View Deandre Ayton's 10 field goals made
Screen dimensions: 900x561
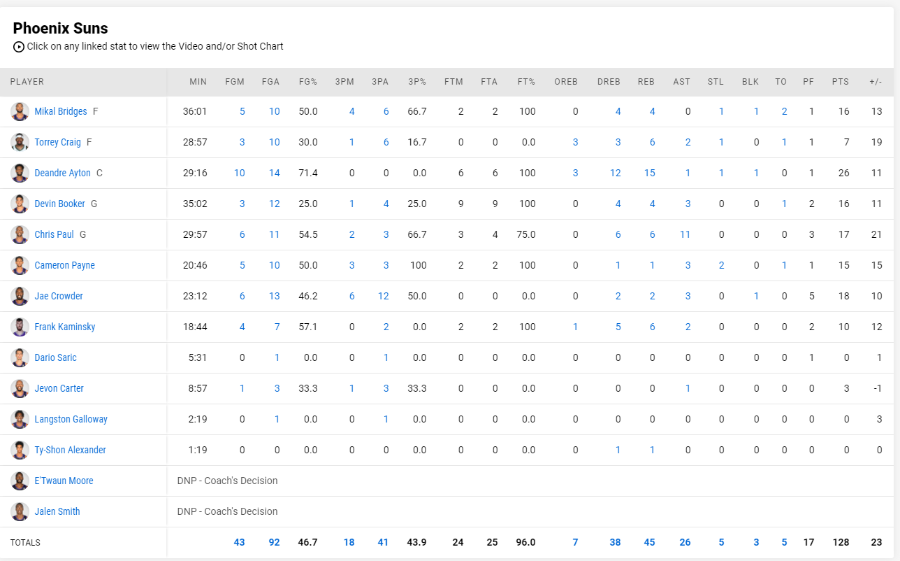pyautogui.click(x=239, y=173)
